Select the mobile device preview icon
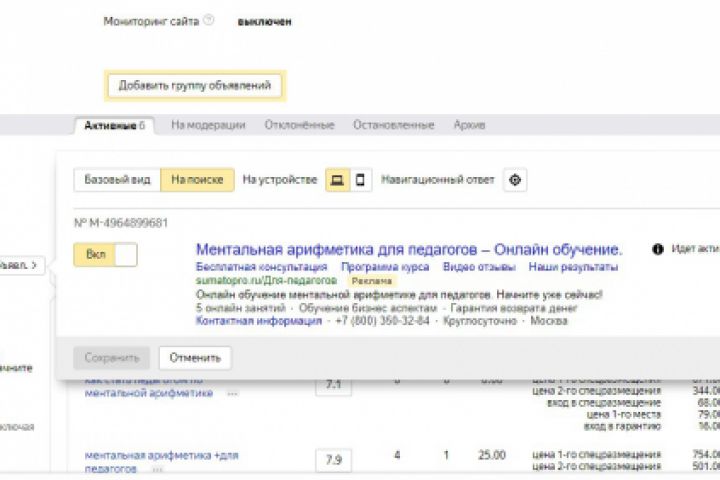 361,180
